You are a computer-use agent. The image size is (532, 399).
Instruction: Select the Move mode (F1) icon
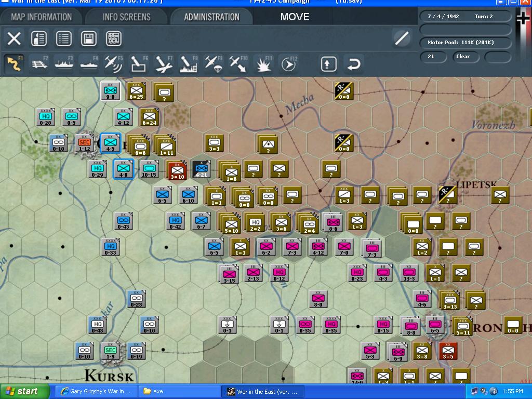click(x=14, y=63)
